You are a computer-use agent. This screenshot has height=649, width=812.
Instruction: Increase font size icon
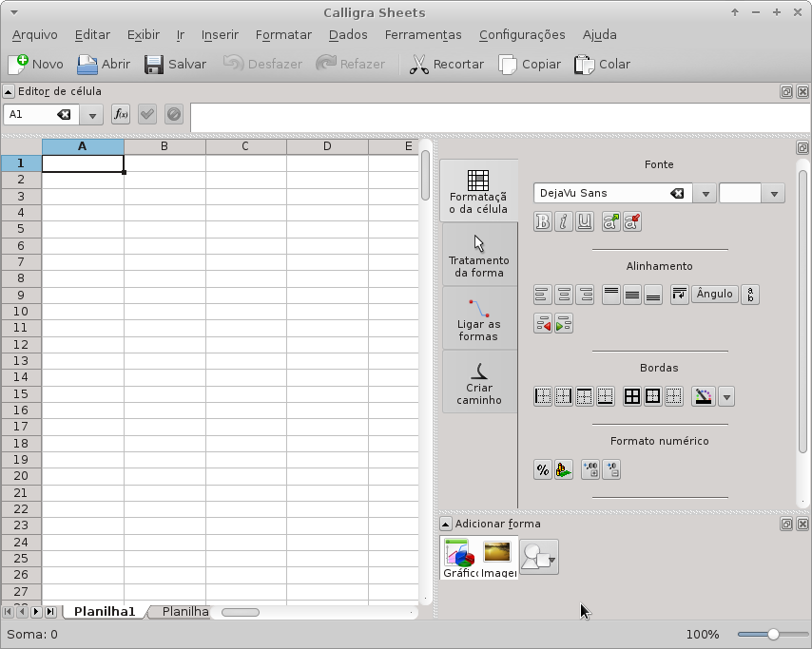[x=611, y=221]
